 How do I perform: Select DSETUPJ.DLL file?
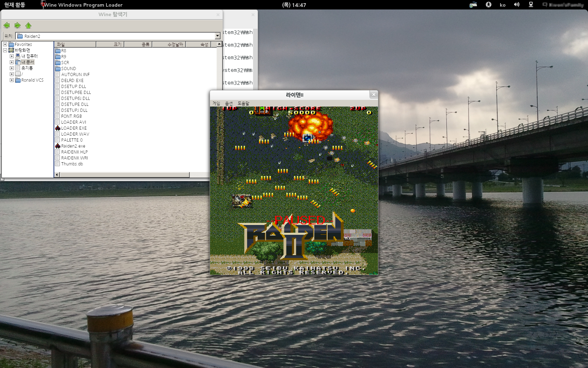(71, 110)
